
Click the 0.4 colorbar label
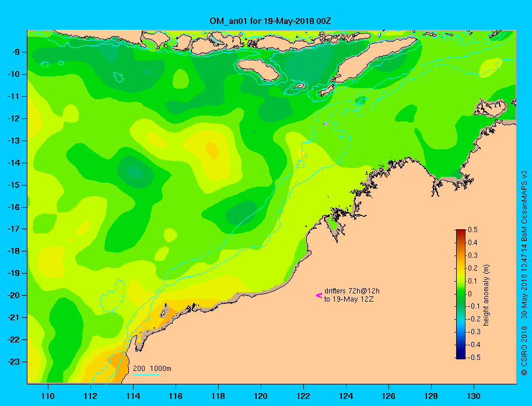(x=473, y=243)
